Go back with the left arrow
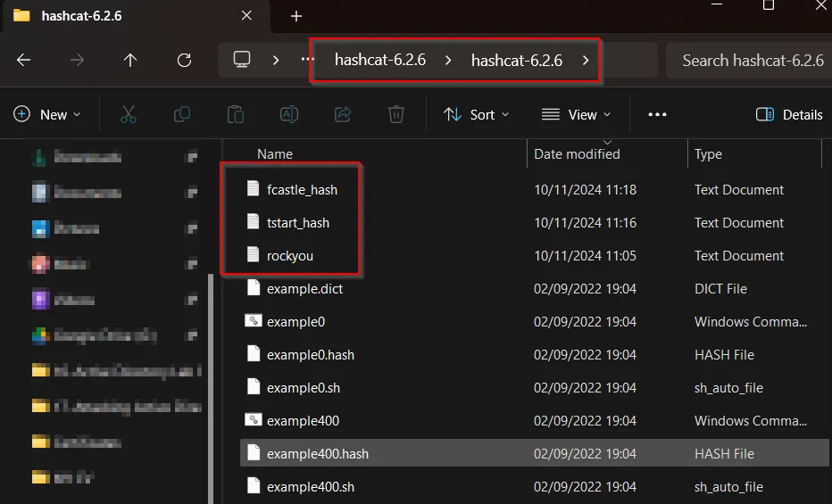The image size is (832, 504). click(23, 61)
